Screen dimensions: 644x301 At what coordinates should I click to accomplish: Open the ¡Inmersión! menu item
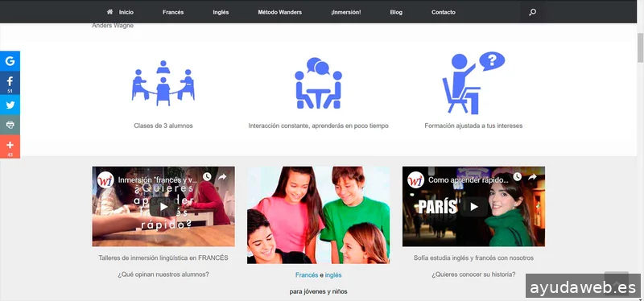(x=346, y=12)
